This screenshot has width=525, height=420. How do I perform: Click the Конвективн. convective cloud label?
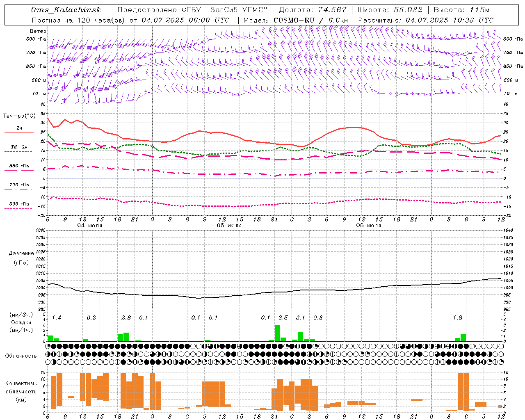tap(21, 383)
